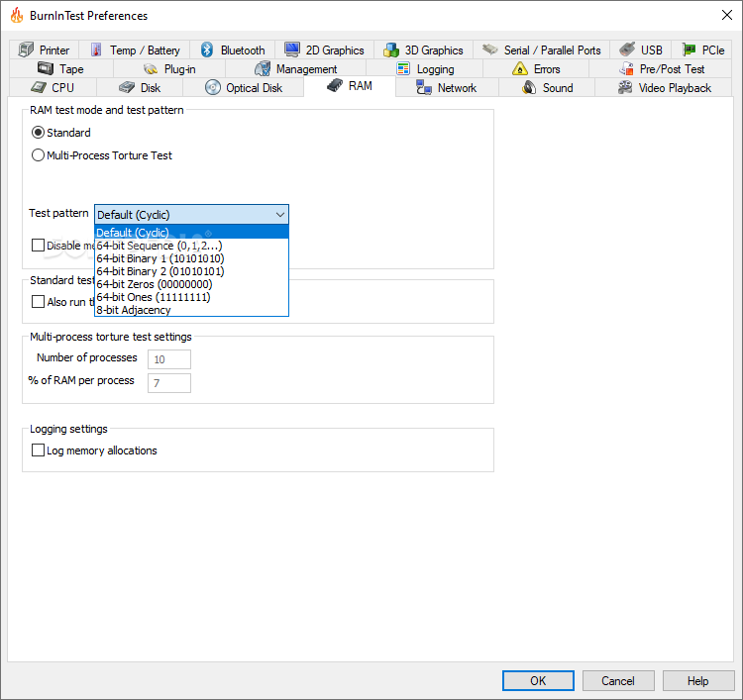The height and width of the screenshot is (700, 743).
Task: Choose 64-bit Ones (11111111) pattern
Action: [191, 296]
